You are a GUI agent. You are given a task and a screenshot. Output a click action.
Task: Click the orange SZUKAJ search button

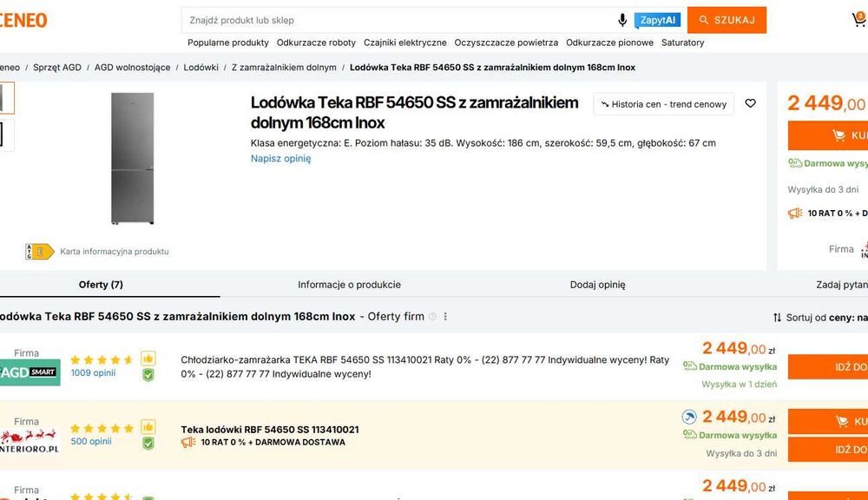coord(727,20)
